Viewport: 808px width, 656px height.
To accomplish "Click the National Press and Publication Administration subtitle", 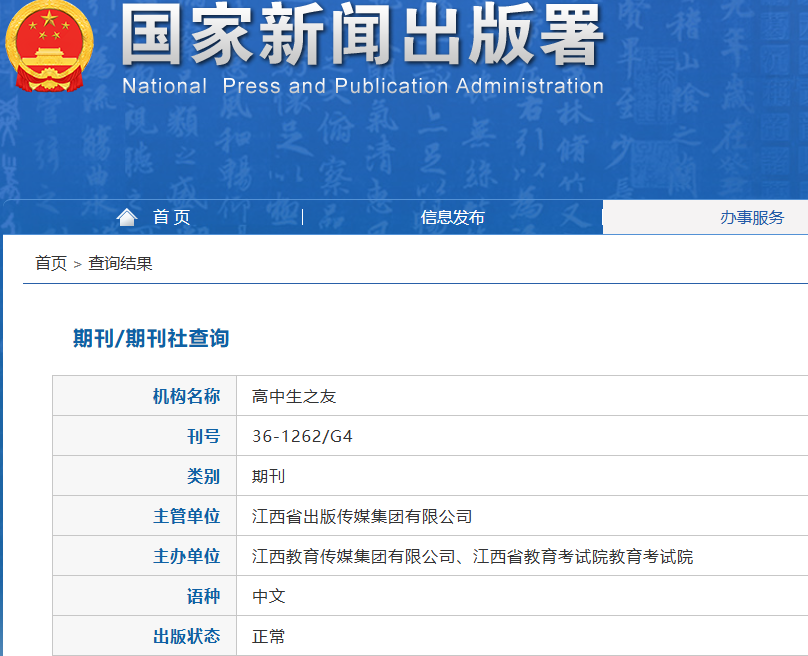I will click(363, 86).
